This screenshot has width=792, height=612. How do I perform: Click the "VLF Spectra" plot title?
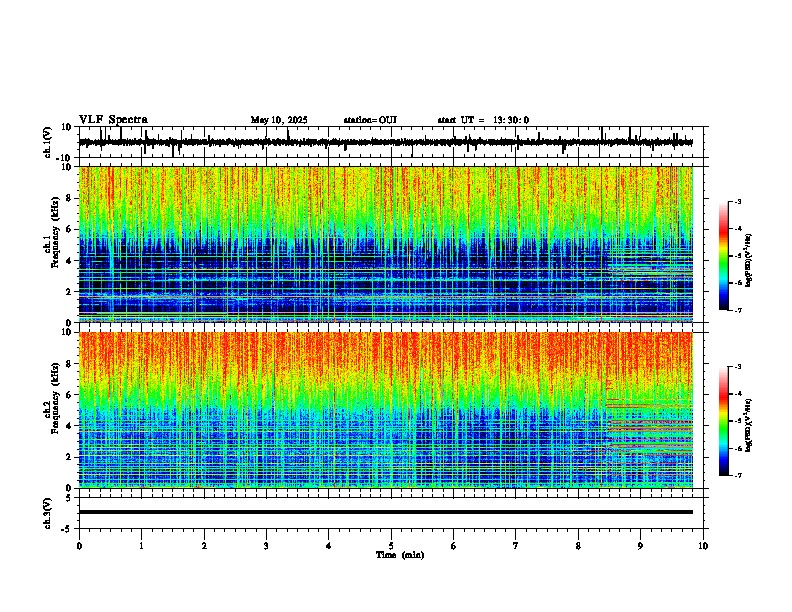(x=113, y=120)
